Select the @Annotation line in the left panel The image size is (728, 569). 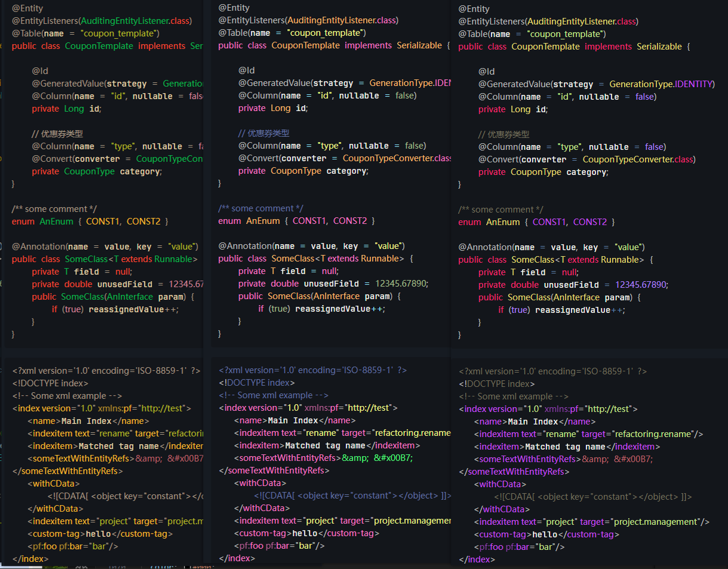click(105, 247)
